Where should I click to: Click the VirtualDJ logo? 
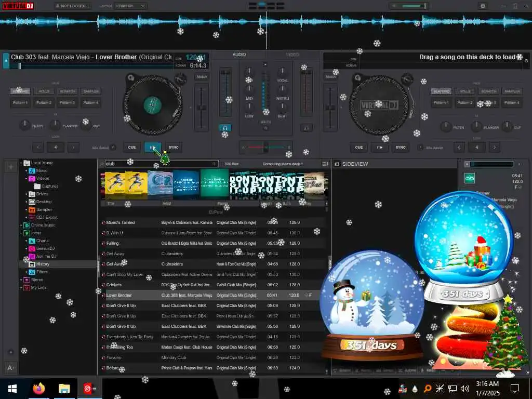[x=18, y=6]
